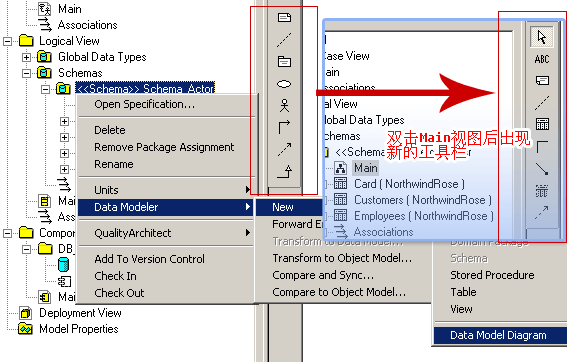Screen dimensions: 567x362
Task: Click the Main data model diagram icon in overlay
Action: [340, 168]
